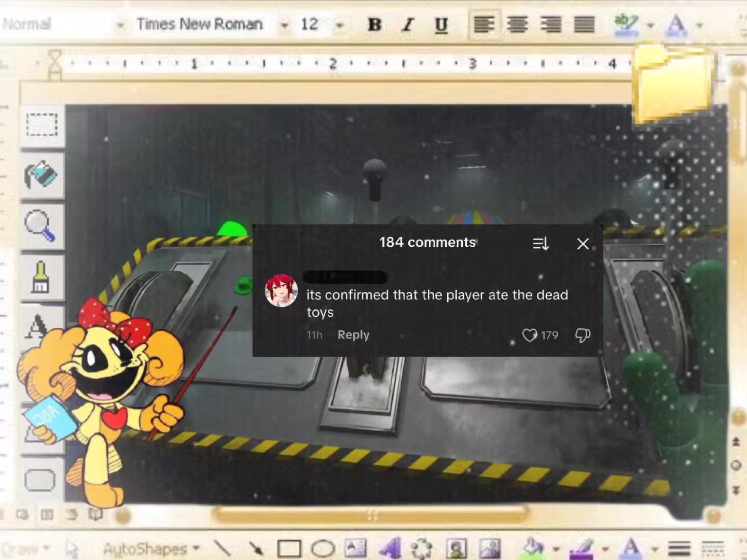Image resolution: width=747 pixels, height=560 pixels.
Task: Select the paintbrush tool
Action: (x=40, y=277)
